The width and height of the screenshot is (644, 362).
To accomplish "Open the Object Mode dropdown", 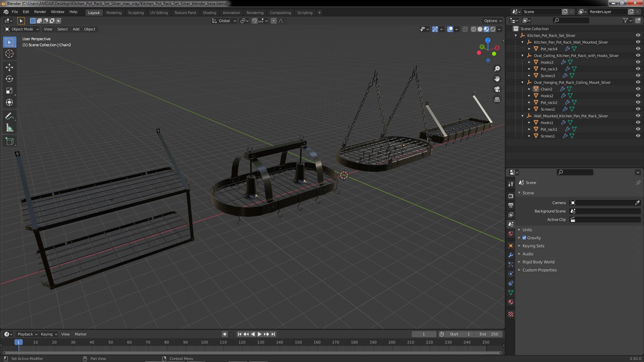I will click(x=22, y=29).
